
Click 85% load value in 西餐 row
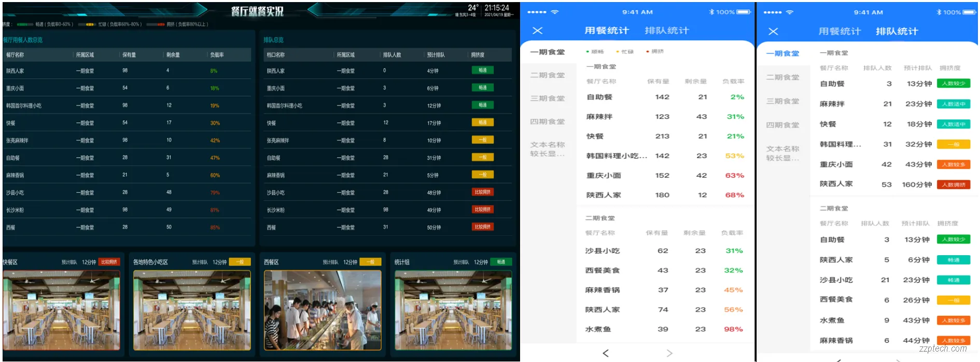click(x=215, y=227)
